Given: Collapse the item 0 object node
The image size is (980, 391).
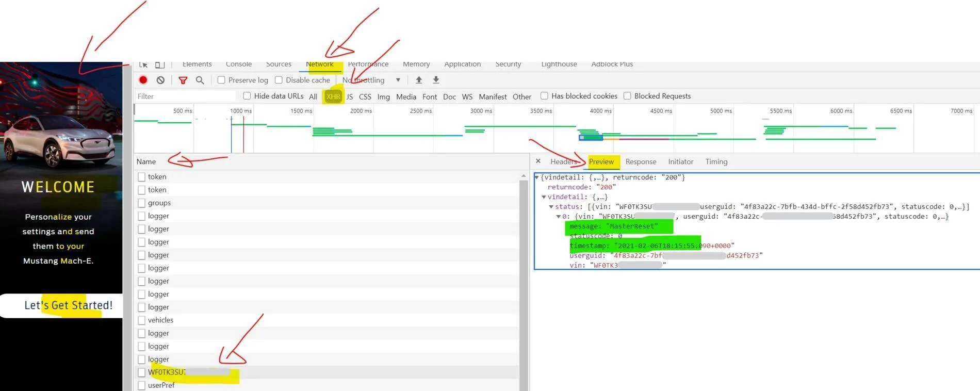Looking at the screenshot, I should click(558, 217).
